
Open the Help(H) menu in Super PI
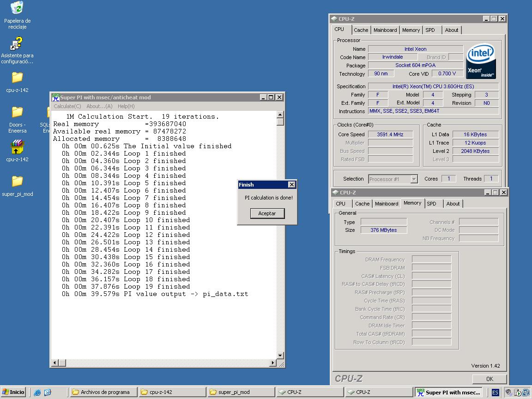click(126, 106)
